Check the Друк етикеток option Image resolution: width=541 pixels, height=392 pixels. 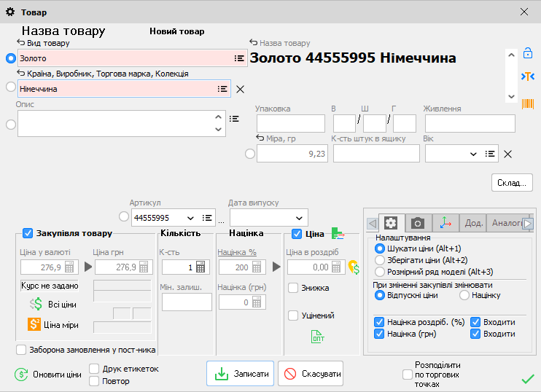pos(94,369)
